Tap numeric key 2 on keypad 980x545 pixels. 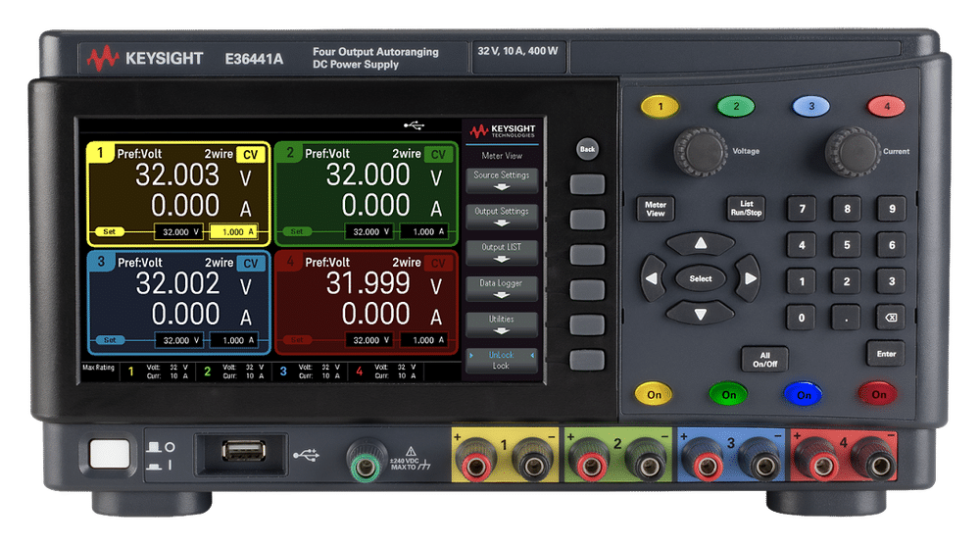847,281
